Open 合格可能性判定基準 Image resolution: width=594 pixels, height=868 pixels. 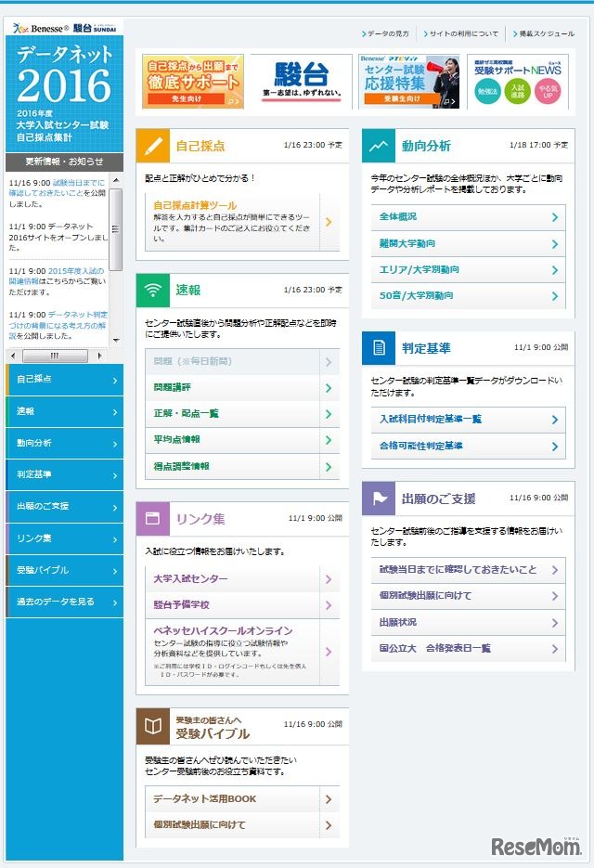point(469,447)
